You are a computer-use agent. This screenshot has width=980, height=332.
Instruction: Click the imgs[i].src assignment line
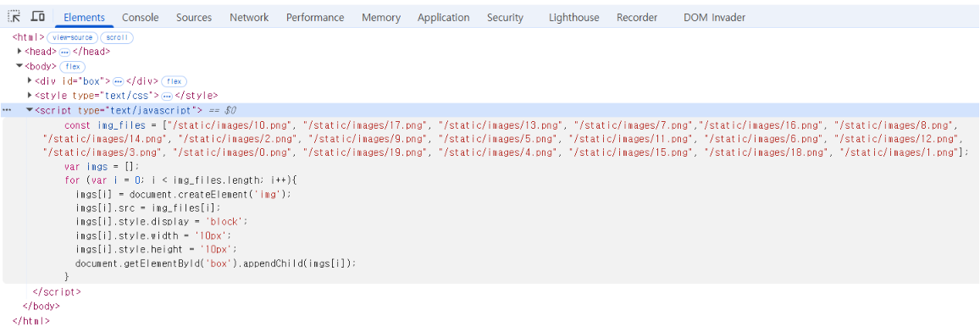point(149,208)
